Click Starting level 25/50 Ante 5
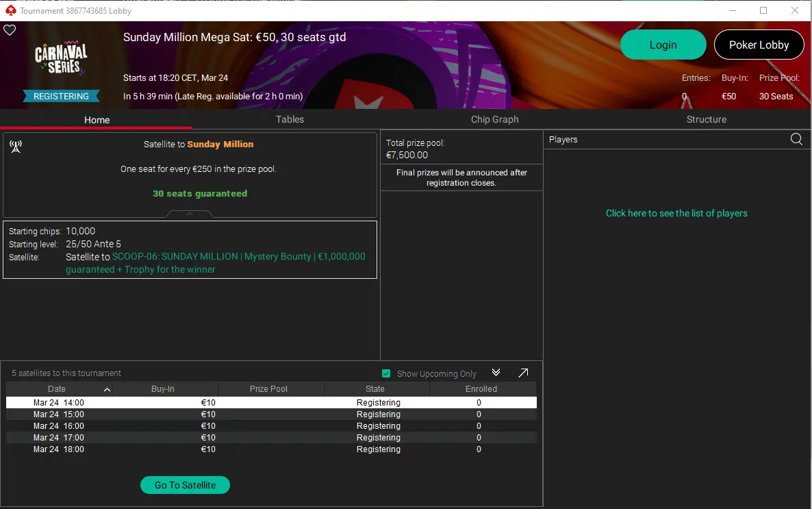 pos(93,244)
